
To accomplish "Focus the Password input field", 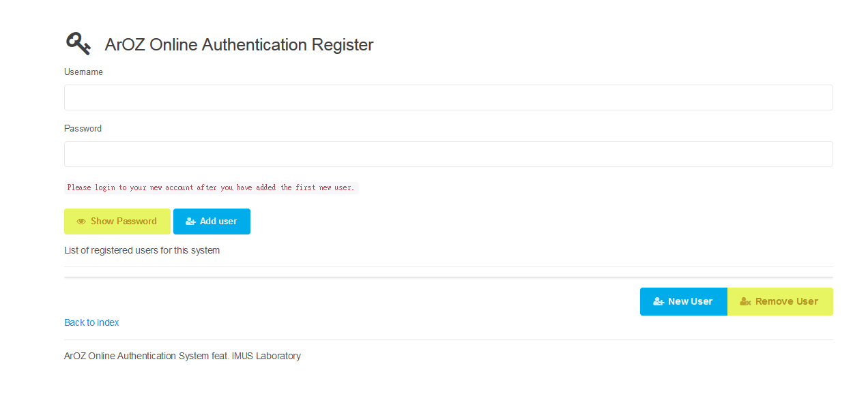I will click(x=448, y=154).
